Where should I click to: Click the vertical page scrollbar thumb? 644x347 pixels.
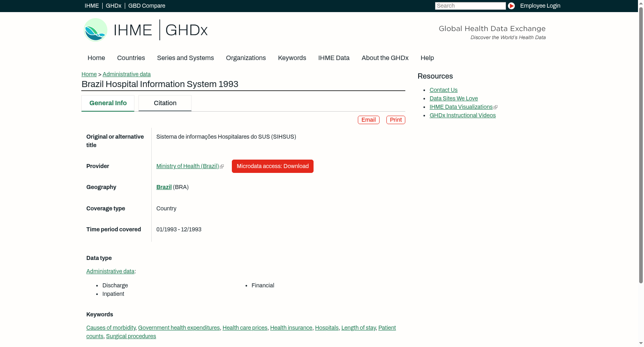pyautogui.click(x=641, y=145)
